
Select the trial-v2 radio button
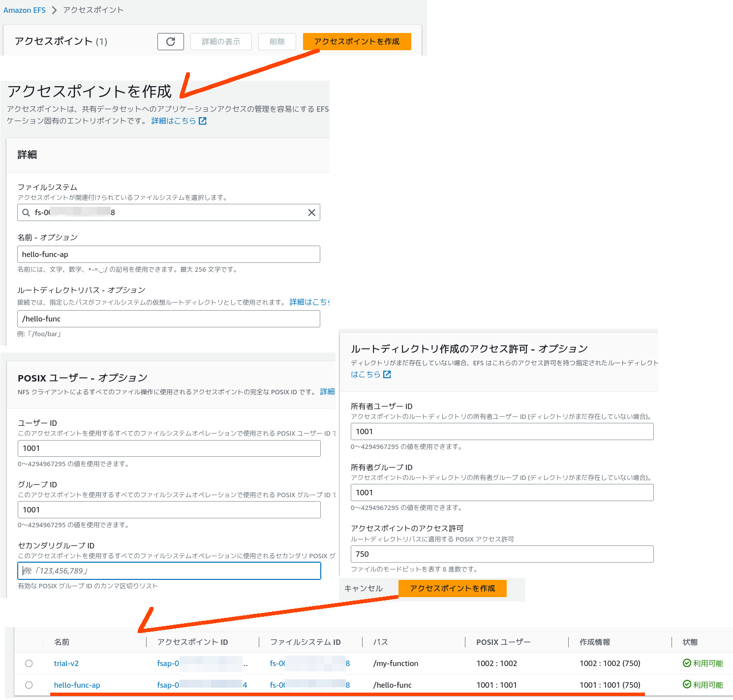29,664
